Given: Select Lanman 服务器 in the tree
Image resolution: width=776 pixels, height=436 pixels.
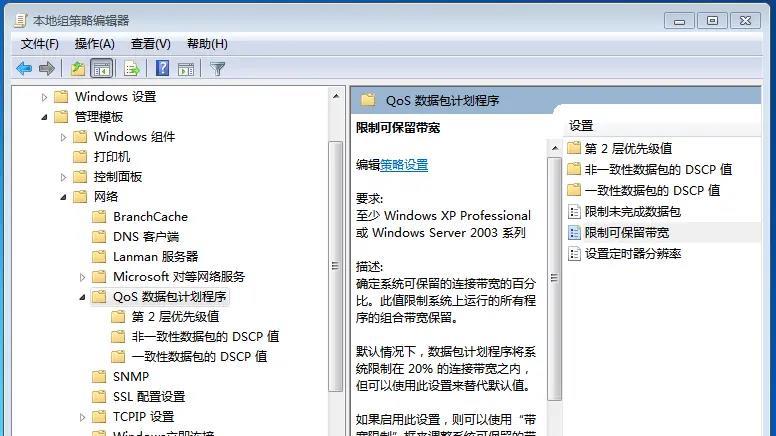Looking at the screenshot, I should [x=155, y=256].
